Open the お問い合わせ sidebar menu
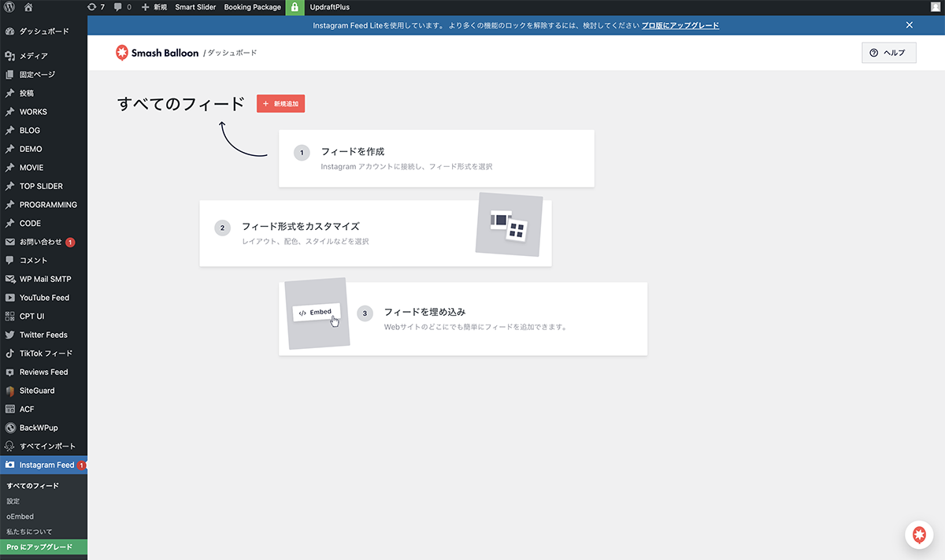 point(40,242)
